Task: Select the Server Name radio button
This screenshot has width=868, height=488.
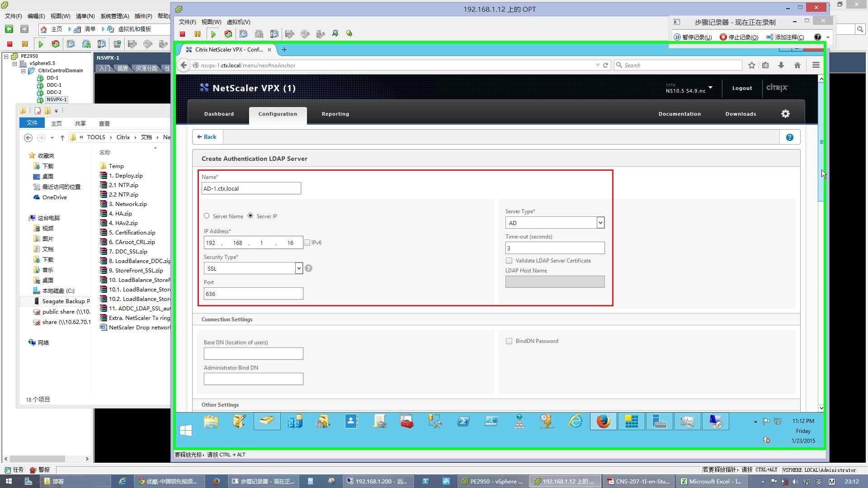Action: tap(207, 216)
